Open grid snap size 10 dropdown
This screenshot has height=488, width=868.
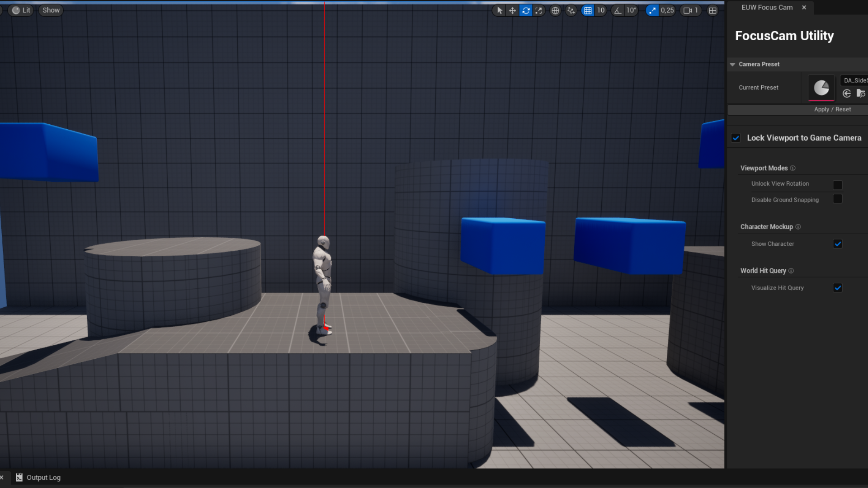tap(600, 10)
